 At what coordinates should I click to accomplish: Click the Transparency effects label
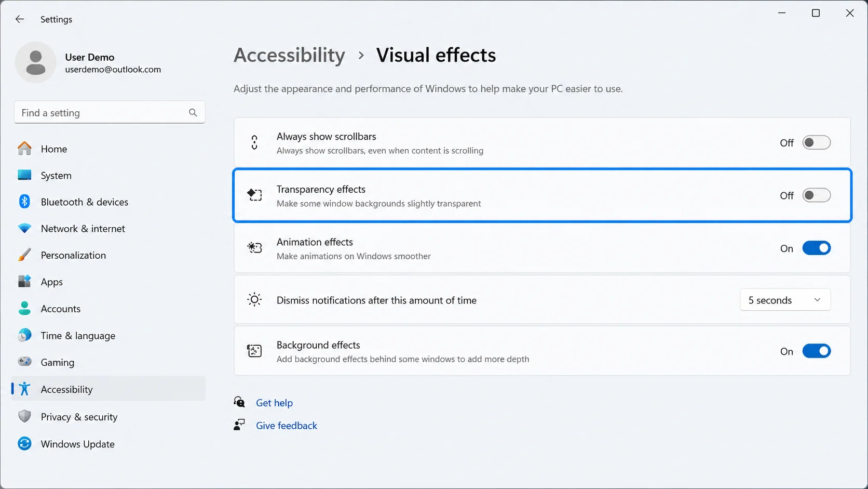pyautogui.click(x=321, y=189)
